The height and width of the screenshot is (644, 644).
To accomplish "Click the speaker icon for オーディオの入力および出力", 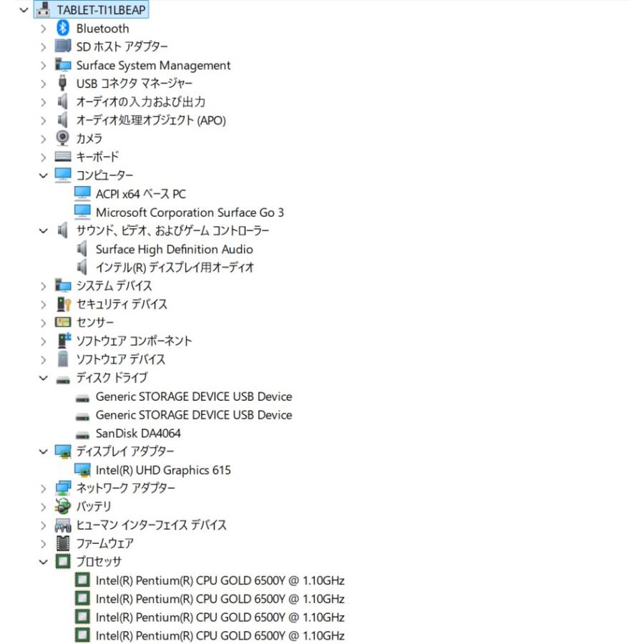I will pos(62,102).
